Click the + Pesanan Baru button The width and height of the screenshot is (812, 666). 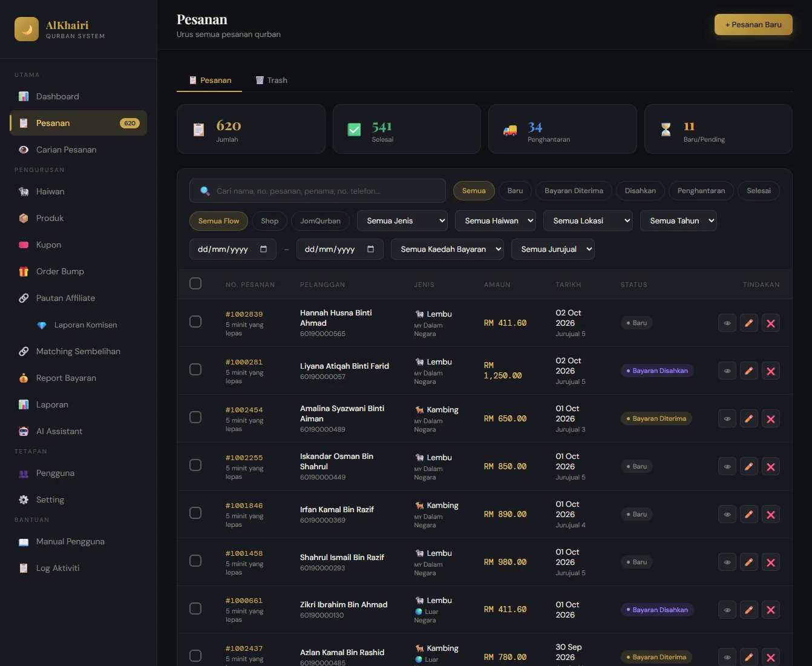753,24
